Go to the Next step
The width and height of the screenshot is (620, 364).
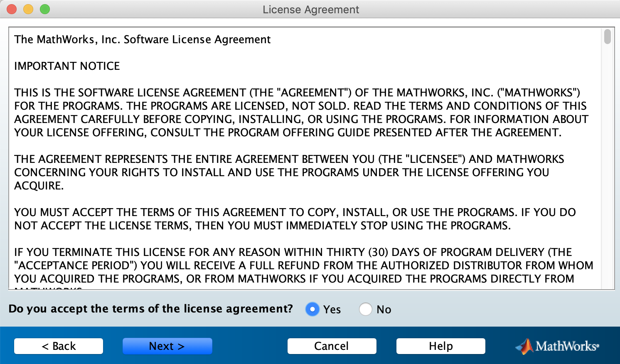click(167, 346)
